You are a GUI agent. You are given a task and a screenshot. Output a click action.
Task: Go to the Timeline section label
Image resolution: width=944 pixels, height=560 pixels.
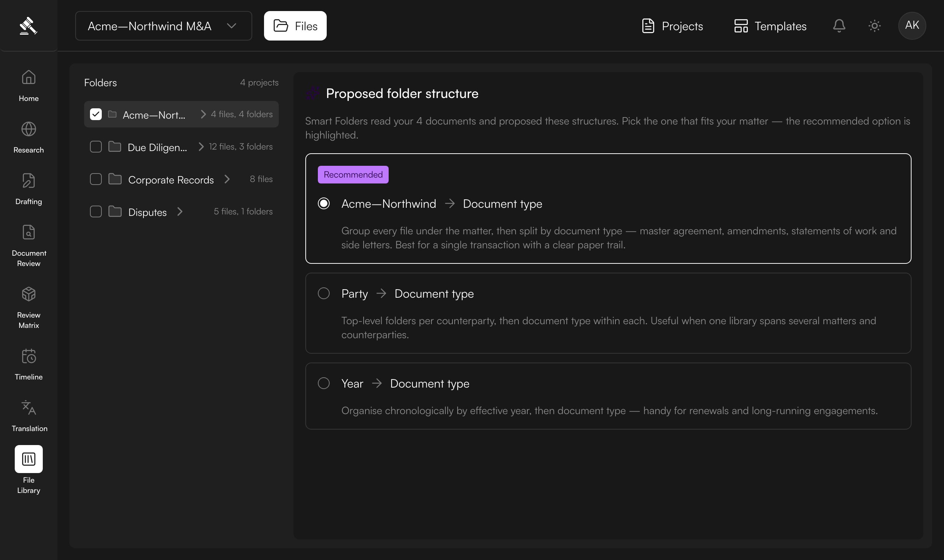click(x=29, y=377)
